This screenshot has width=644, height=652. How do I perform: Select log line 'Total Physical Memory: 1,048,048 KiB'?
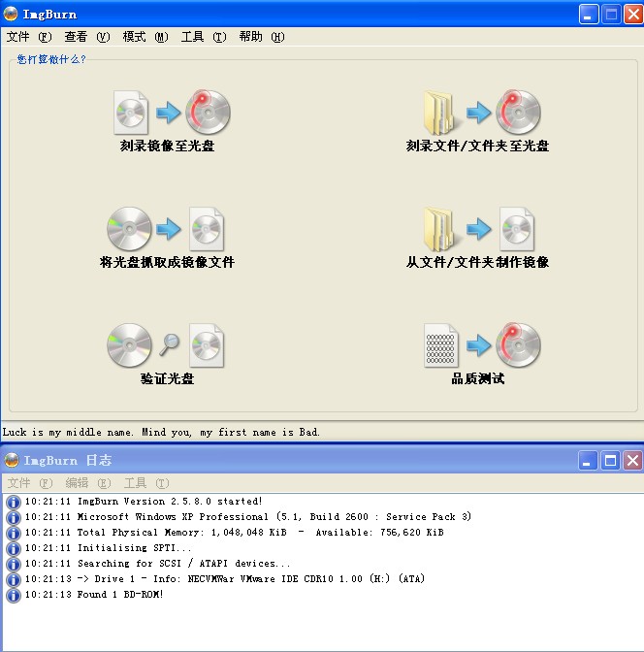pos(234,533)
